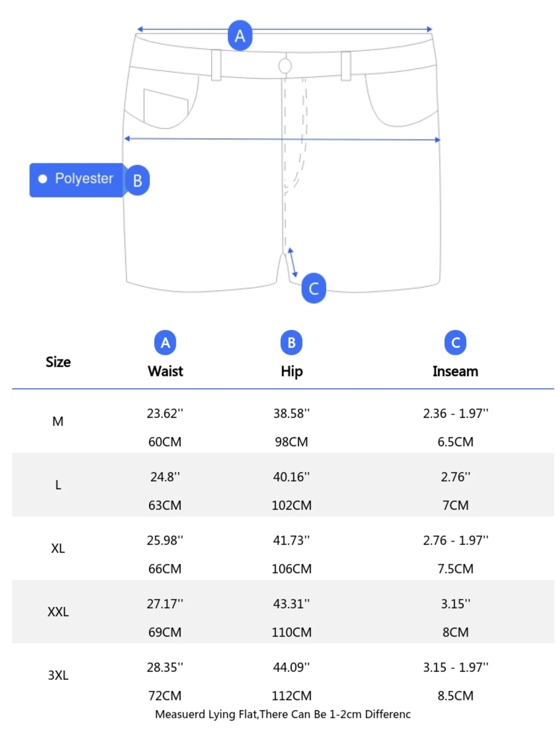Select the XL size row label
This screenshot has width=560, height=746.
click(58, 548)
